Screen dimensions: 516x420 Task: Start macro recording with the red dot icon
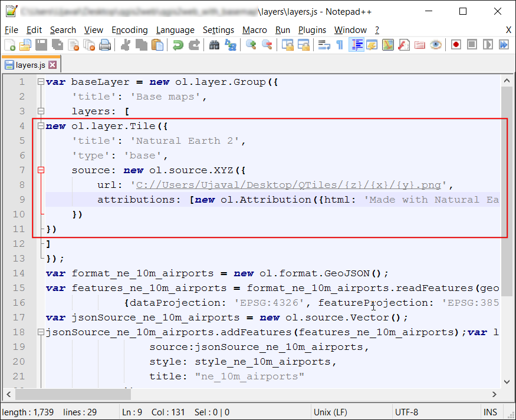[x=456, y=45]
